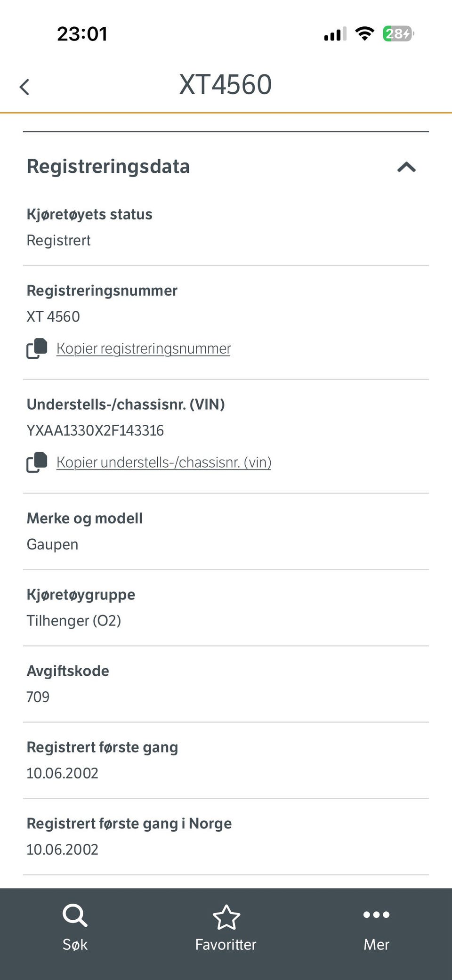Tap the star Favoritter icon

pyautogui.click(x=226, y=917)
